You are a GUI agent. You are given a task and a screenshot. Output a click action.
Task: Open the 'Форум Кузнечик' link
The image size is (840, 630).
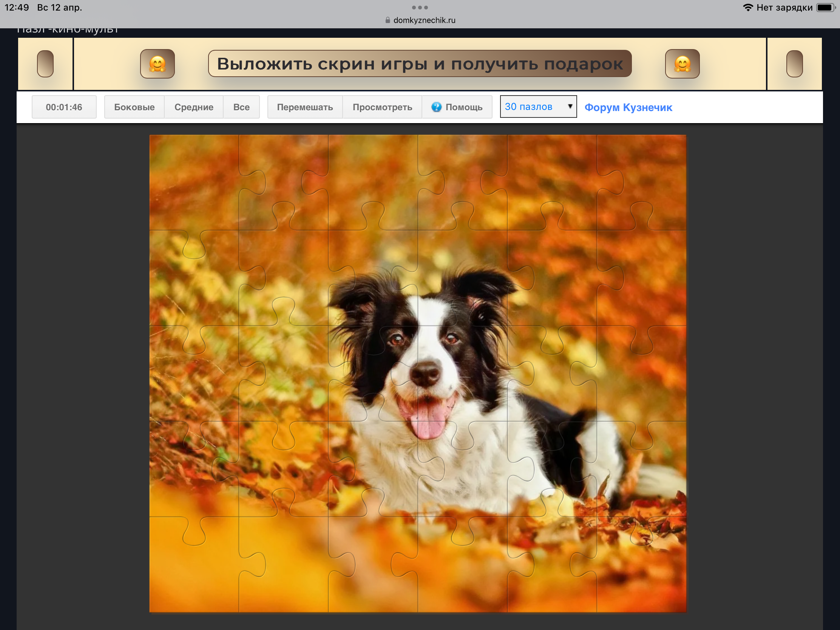pos(628,108)
